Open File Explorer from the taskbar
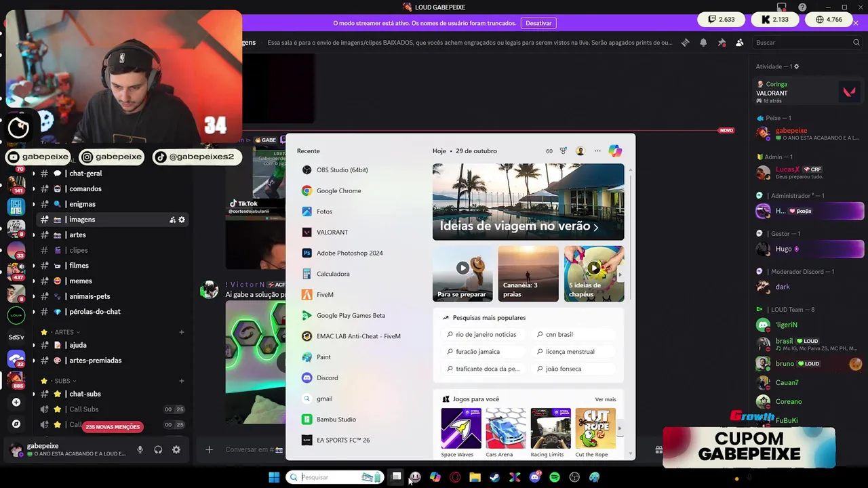The height and width of the screenshot is (488, 868). [x=475, y=477]
